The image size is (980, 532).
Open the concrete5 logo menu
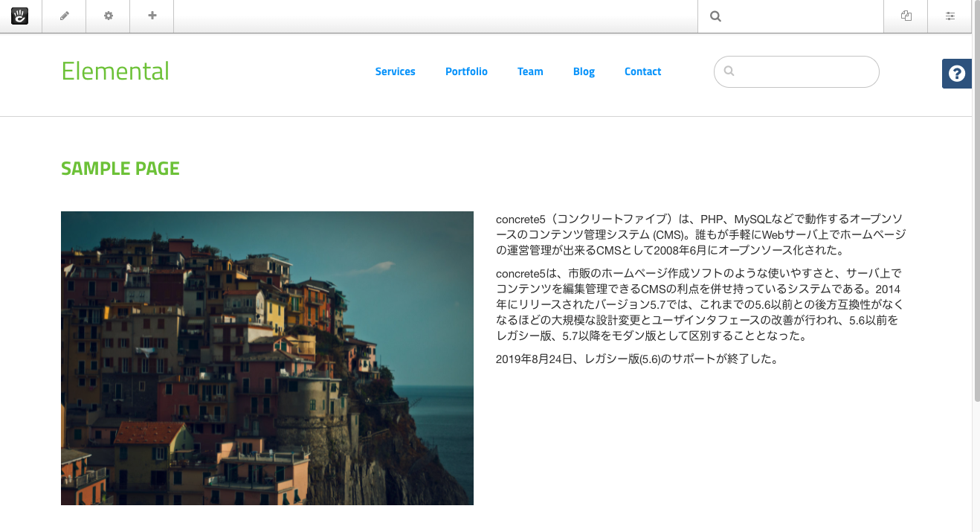pyautogui.click(x=19, y=16)
